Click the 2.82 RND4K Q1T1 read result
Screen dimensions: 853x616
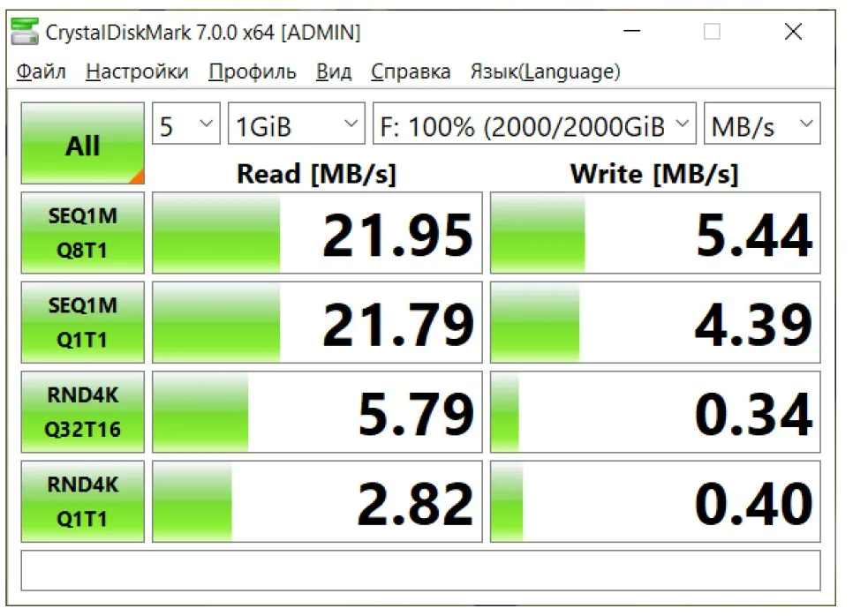[317, 501]
